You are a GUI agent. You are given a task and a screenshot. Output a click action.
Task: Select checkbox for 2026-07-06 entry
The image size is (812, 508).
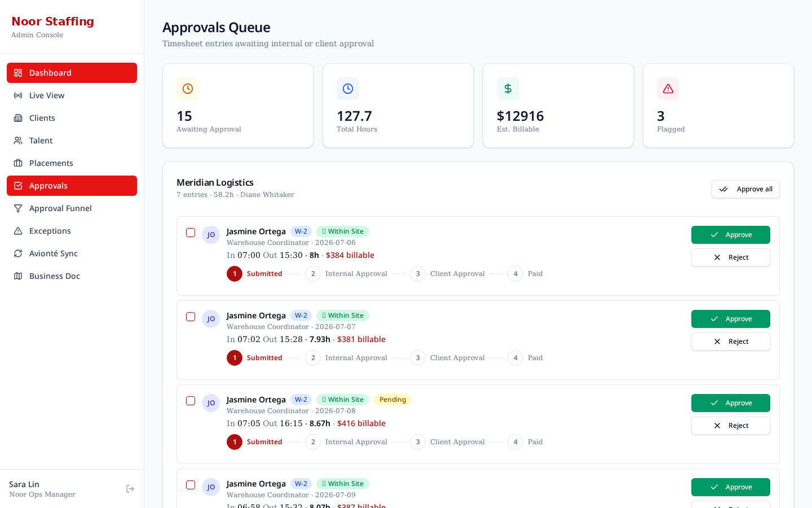click(191, 233)
